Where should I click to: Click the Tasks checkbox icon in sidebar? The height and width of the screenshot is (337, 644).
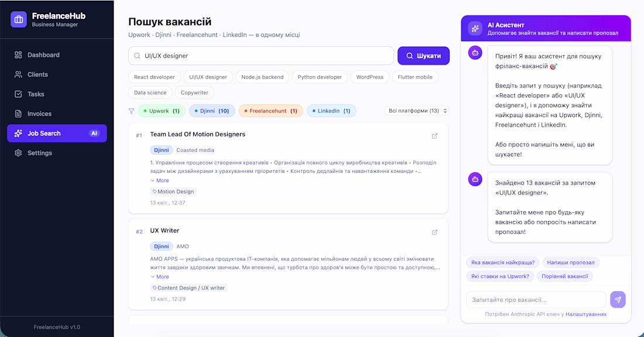[x=18, y=94]
